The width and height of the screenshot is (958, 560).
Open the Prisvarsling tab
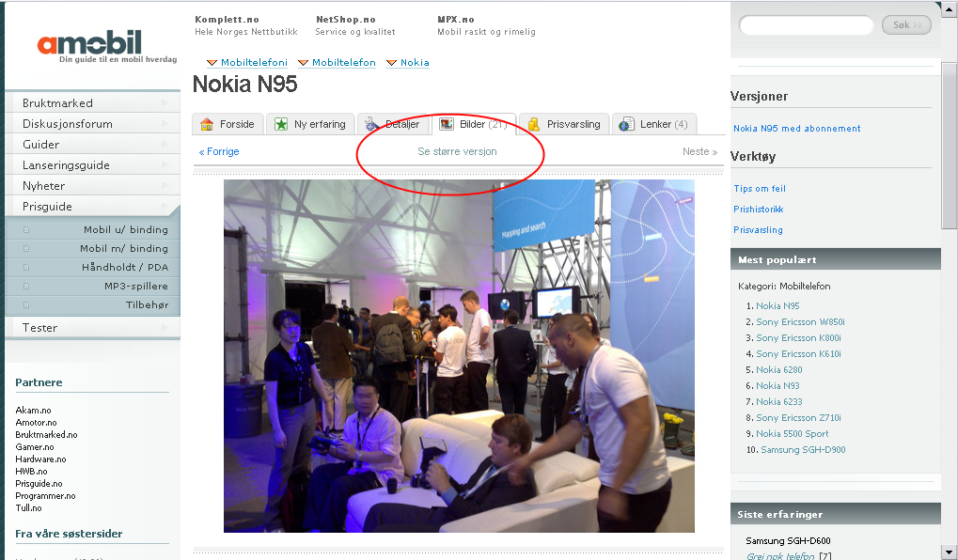coord(564,124)
